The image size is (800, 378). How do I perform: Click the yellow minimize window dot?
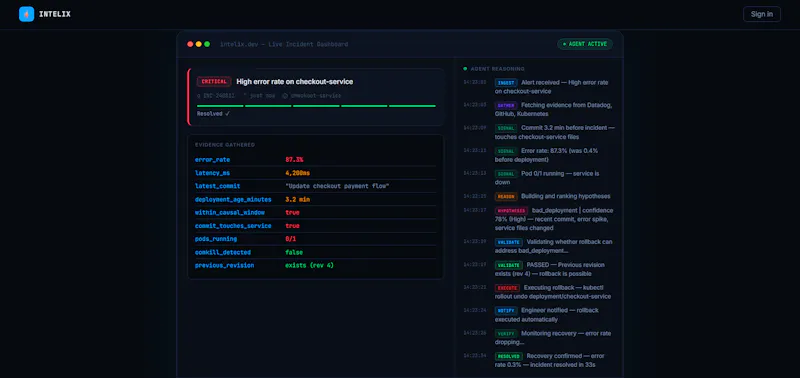(198, 44)
